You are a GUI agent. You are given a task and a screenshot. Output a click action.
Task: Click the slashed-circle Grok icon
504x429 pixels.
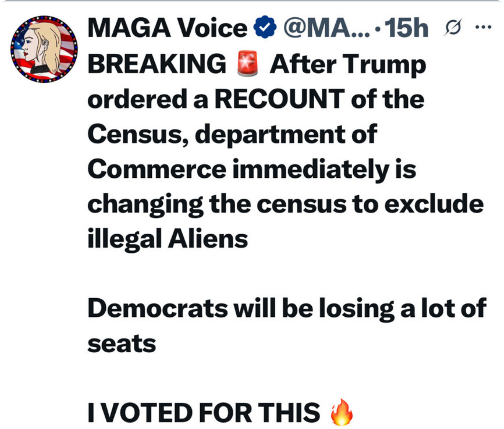point(452,27)
